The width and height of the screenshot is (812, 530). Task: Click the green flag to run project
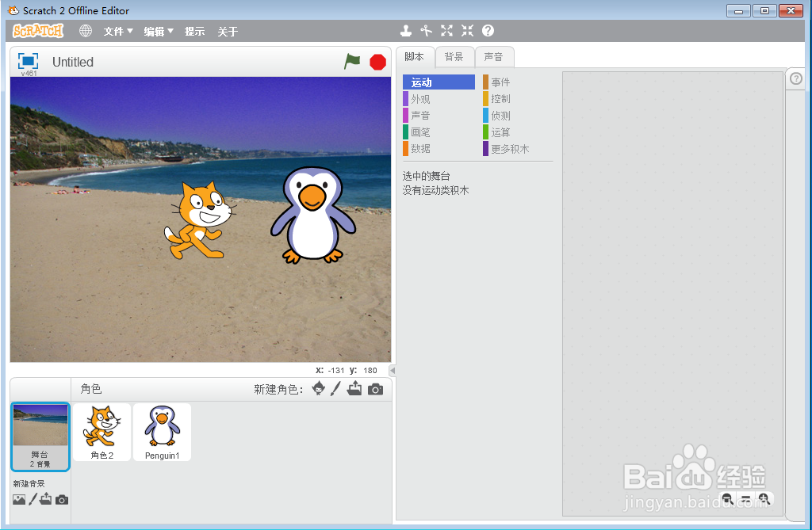coord(352,61)
